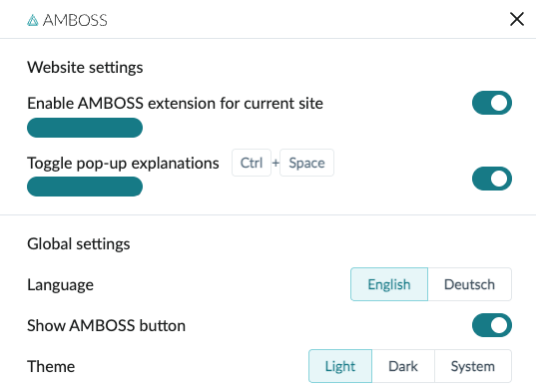Click the Language label
The width and height of the screenshot is (536, 392).
point(60,285)
